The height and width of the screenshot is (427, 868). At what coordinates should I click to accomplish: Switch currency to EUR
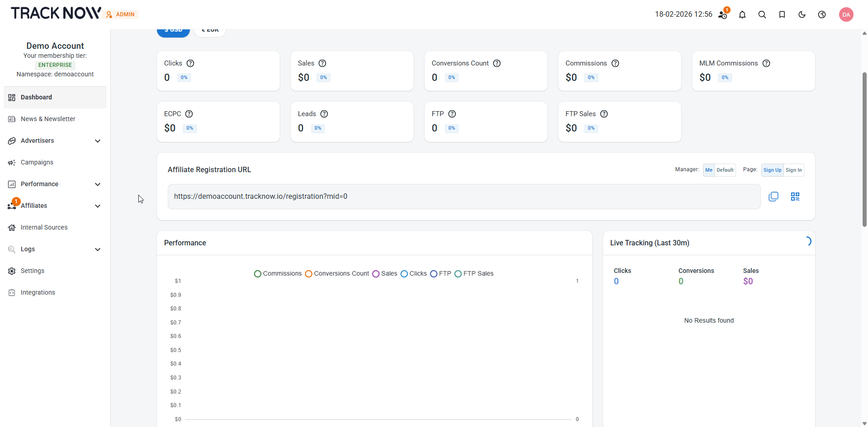point(210,31)
